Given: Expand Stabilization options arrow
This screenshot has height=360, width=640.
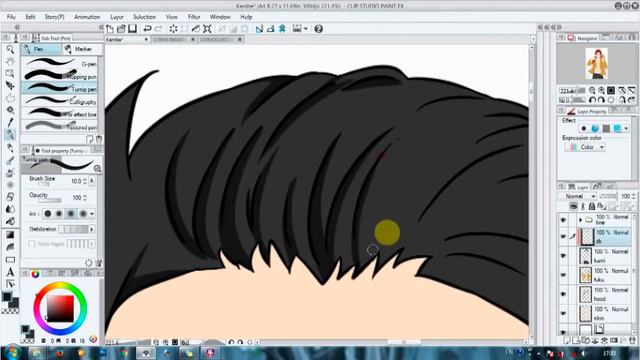Looking at the screenshot, I should click(92, 229).
